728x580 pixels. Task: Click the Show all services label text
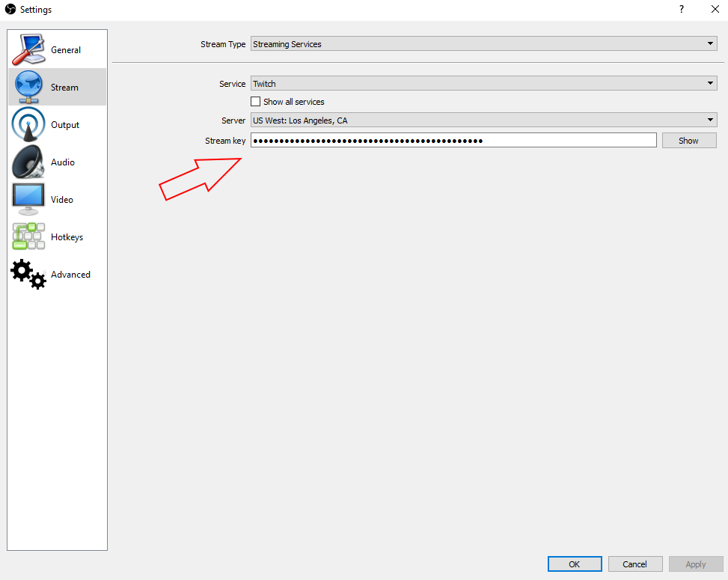[x=294, y=102]
